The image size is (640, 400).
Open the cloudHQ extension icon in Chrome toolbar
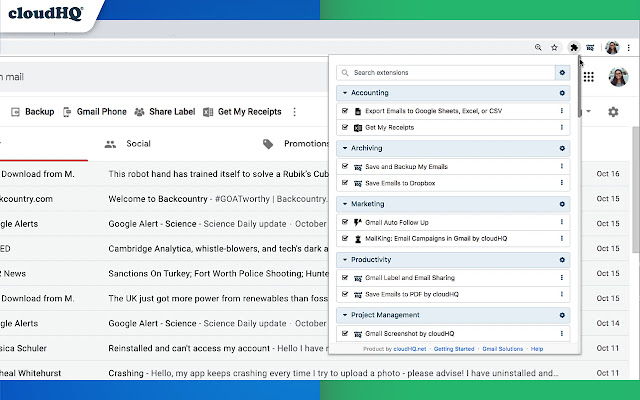590,48
